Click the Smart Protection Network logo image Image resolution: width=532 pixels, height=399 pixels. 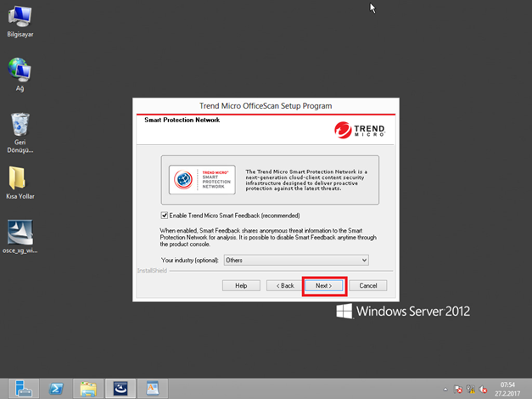click(x=202, y=180)
